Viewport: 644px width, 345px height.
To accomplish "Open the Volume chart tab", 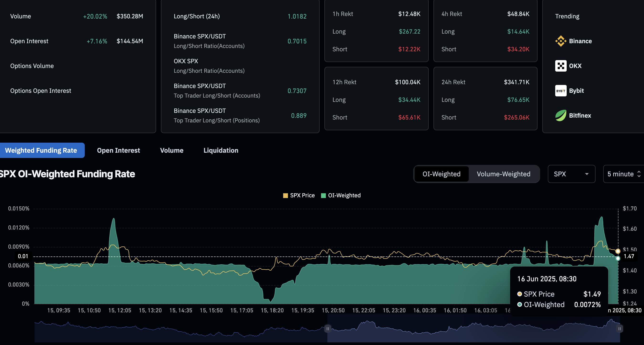I will (x=171, y=150).
